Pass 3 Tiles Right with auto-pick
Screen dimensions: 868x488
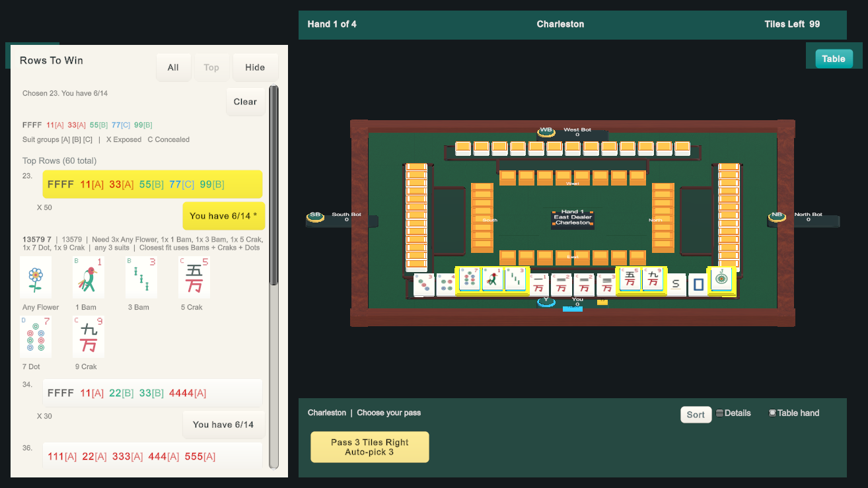pyautogui.click(x=370, y=447)
